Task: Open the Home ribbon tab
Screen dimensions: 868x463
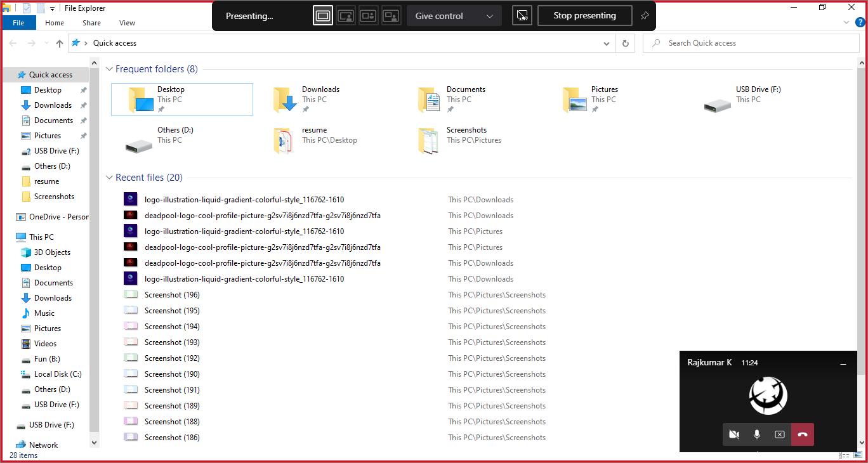Action: point(55,23)
